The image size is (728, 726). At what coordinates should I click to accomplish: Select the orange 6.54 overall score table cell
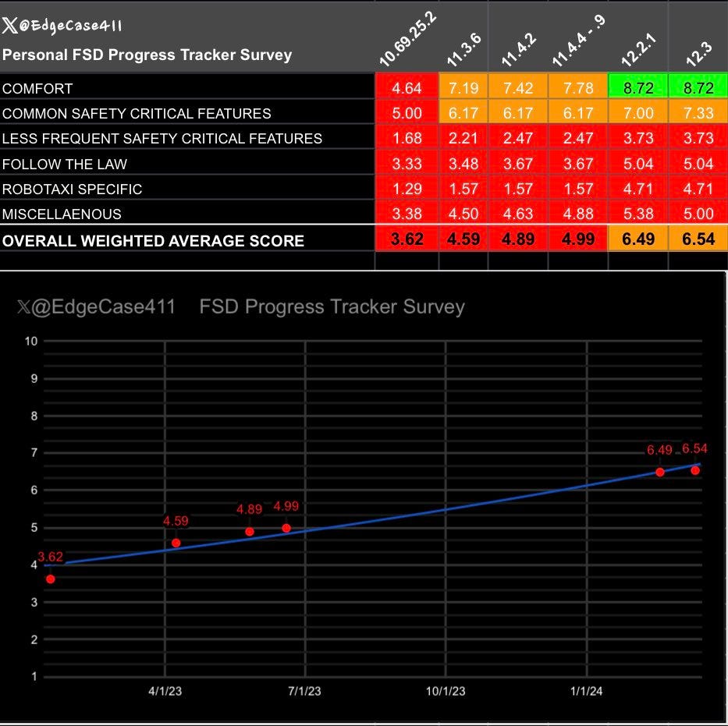pyautogui.click(x=698, y=239)
